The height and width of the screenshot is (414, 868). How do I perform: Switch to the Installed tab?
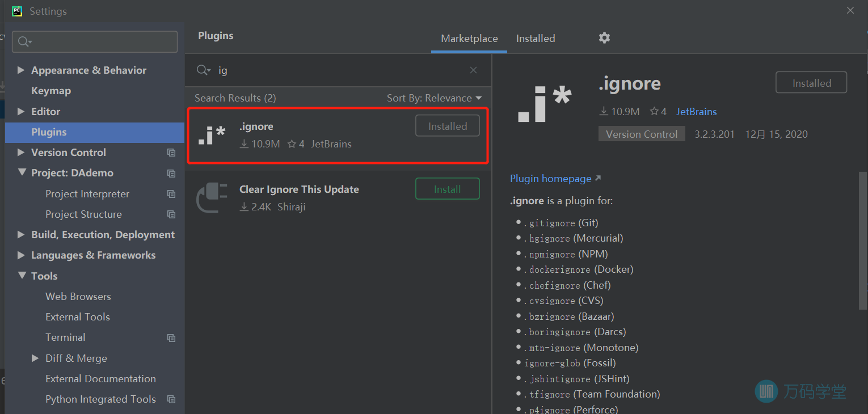tap(536, 39)
